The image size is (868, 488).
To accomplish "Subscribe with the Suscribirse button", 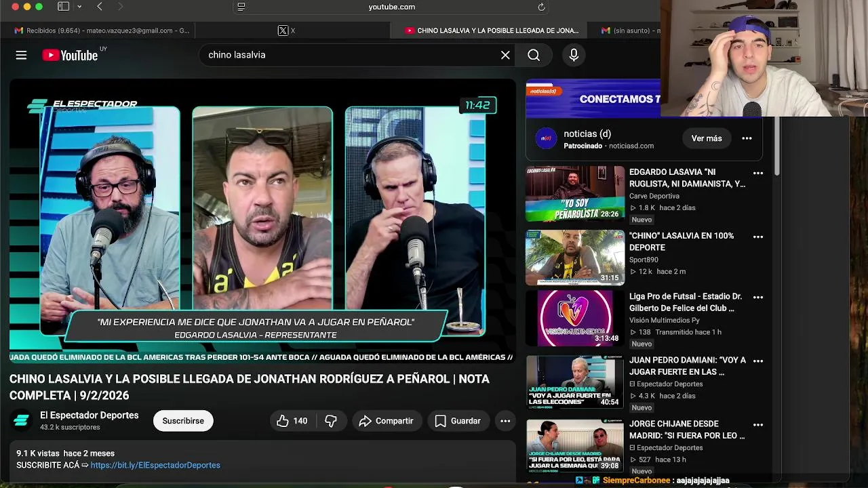I will tap(182, 421).
